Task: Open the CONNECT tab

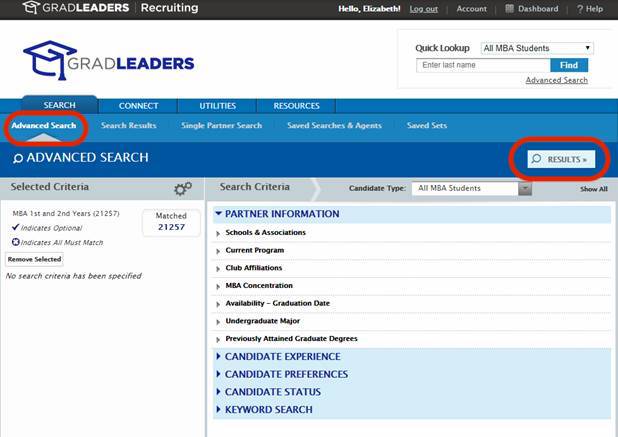Action: click(138, 106)
